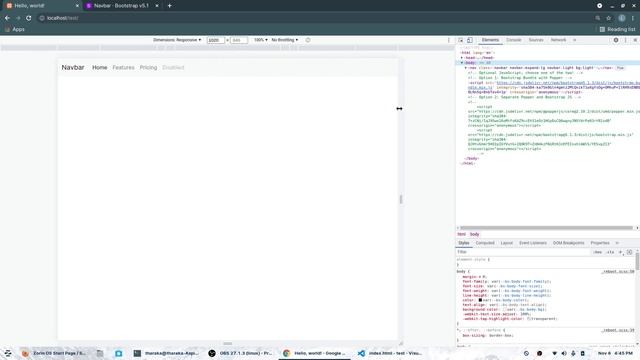Click the flex badge on nav element
The image size is (640, 360).
(x=620, y=68)
